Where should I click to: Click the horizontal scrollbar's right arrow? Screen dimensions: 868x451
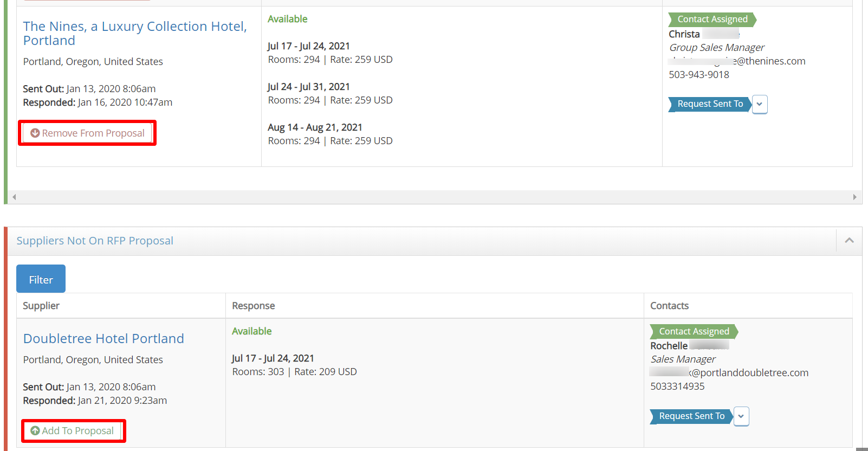(x=854, y=197)
